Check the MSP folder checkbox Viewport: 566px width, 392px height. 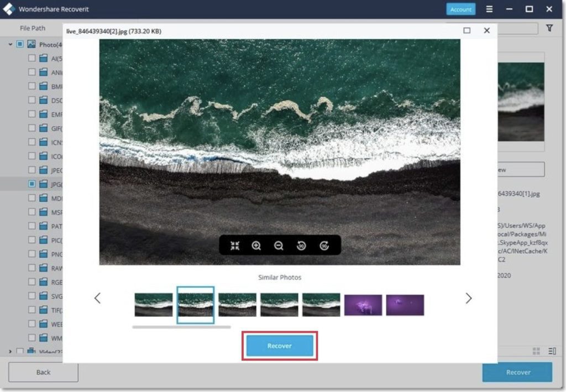32,212
